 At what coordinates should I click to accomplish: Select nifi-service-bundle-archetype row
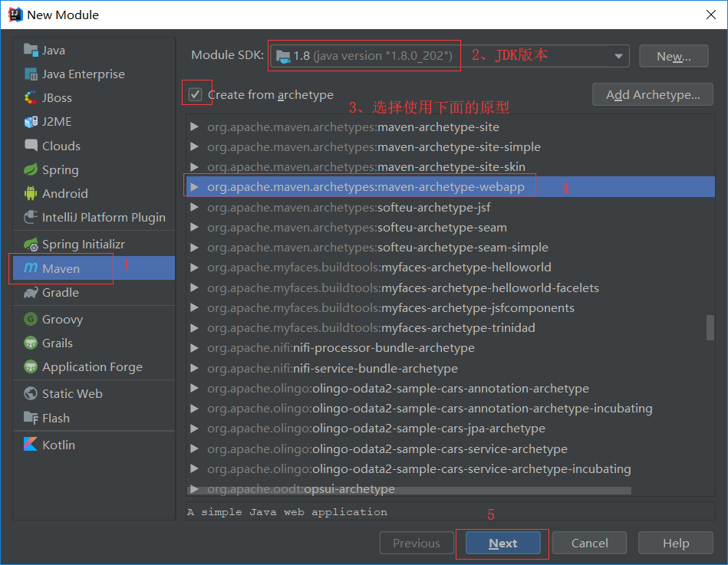(x=450, y=368)
